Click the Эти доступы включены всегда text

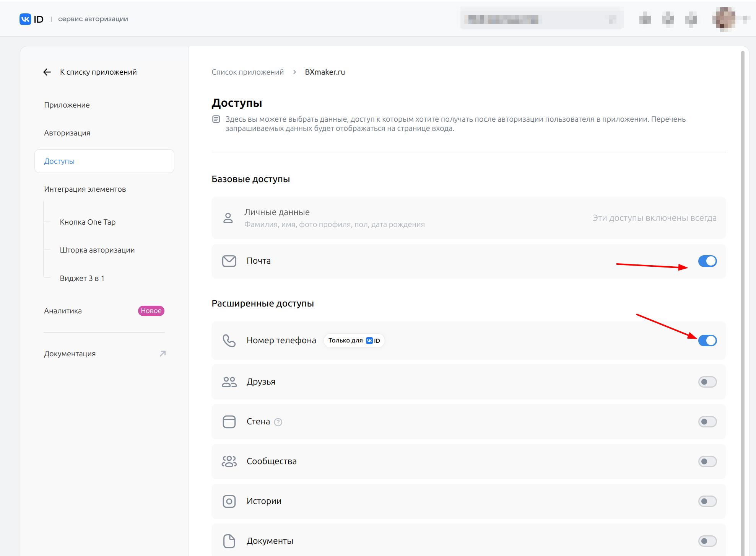tap(655, 218)
